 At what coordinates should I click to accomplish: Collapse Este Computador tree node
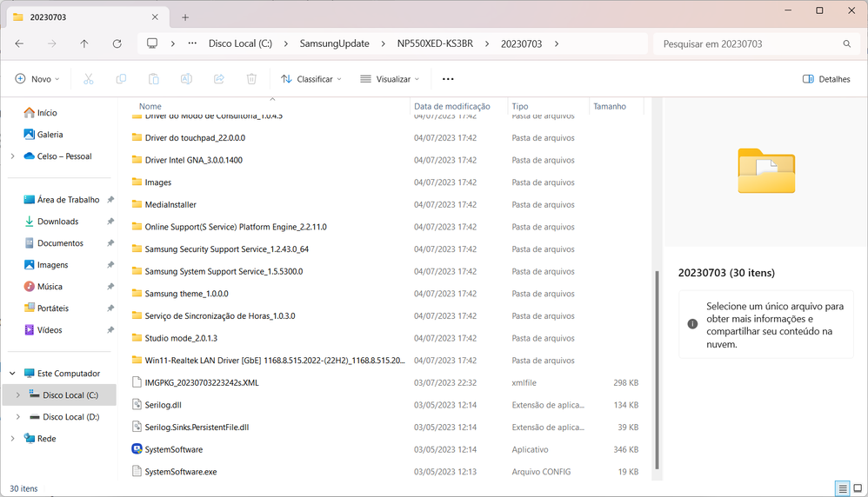pyautogui.click(x=13, y=374)
